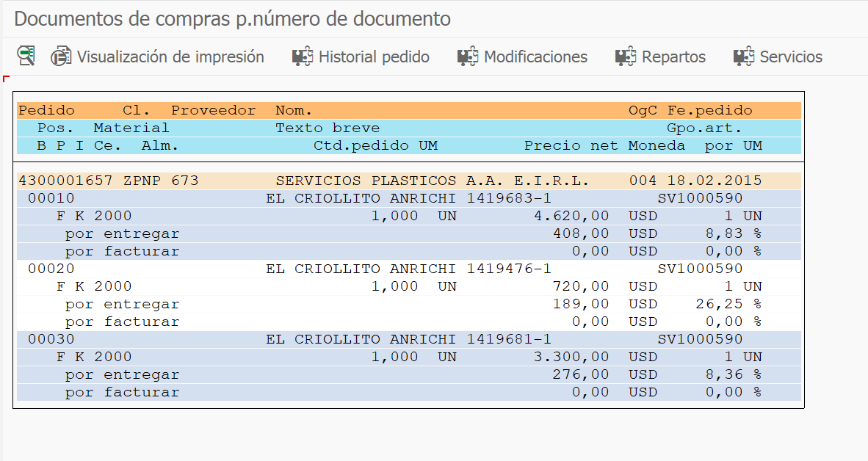The height and width of the screenshot is (461, 868).
Task: Click supplier name SERVICIOS PLASTICOS A.A. E.I.R.L.
Action: [433, 181]
